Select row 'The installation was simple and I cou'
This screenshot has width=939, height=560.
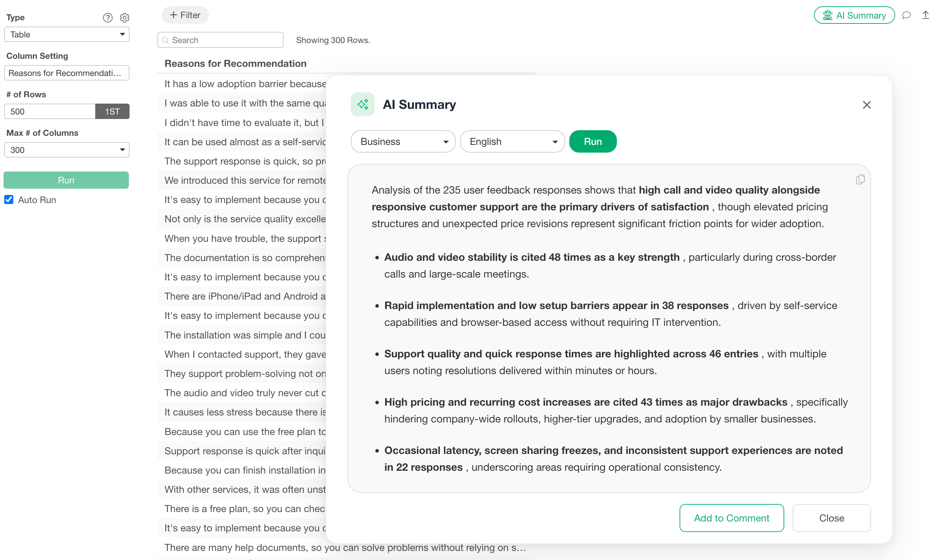coord(242,335)
